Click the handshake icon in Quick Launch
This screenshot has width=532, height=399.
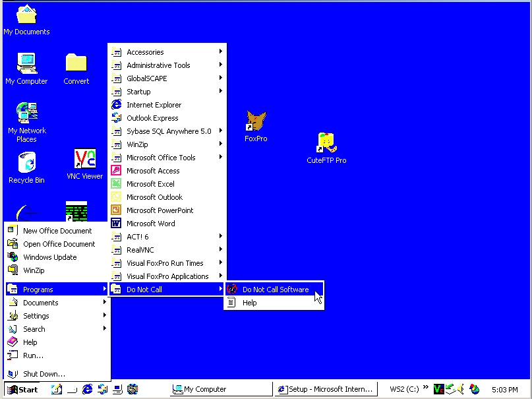(x=133, y=389)
